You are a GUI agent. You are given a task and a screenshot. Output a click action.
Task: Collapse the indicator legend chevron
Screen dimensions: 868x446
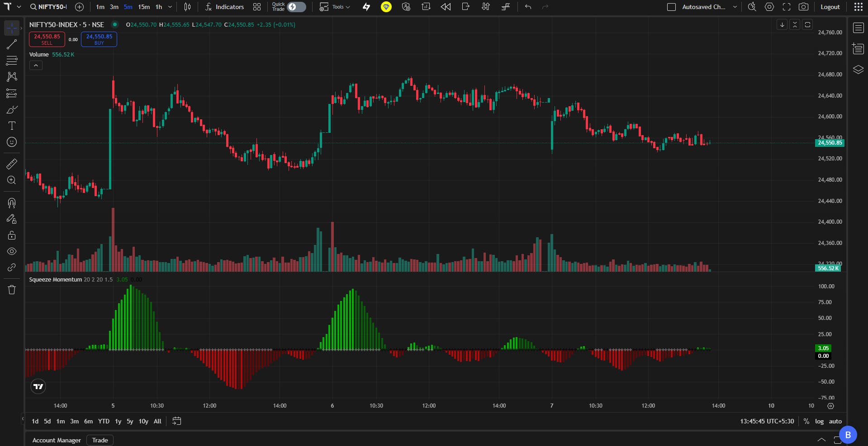point(36,66)
